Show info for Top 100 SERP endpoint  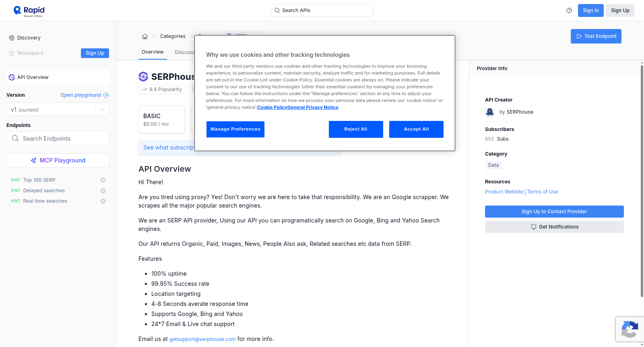pyautogui.click(x=103, y=180)
